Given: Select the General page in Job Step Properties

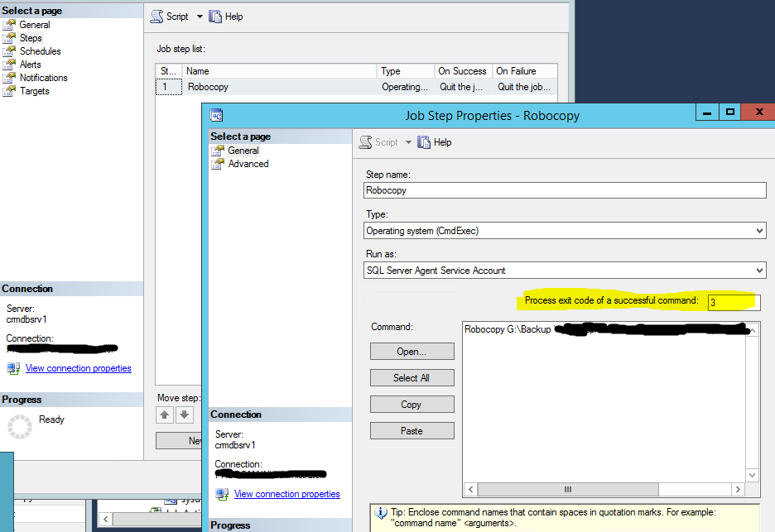Looking at the screenshot, I should click(x=243, y=151).
